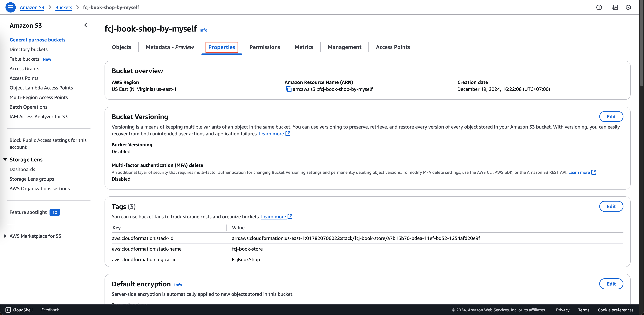This screenshot has height=315, width=644.
Task: Open Info link next to bucket name
Action: tap(203, 30)
